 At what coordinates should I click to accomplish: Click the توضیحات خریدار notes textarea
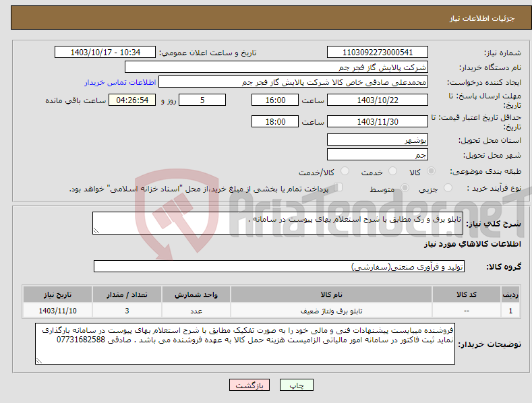[245, 344]
